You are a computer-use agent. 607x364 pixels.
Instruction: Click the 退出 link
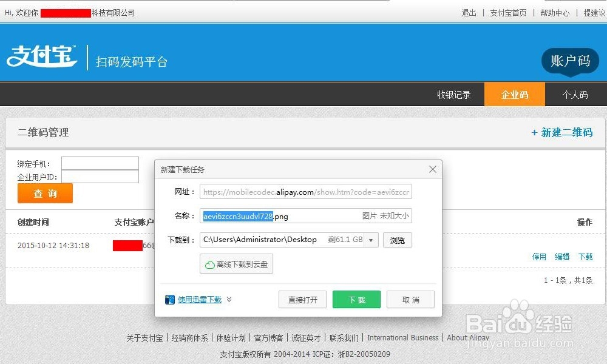469,13
